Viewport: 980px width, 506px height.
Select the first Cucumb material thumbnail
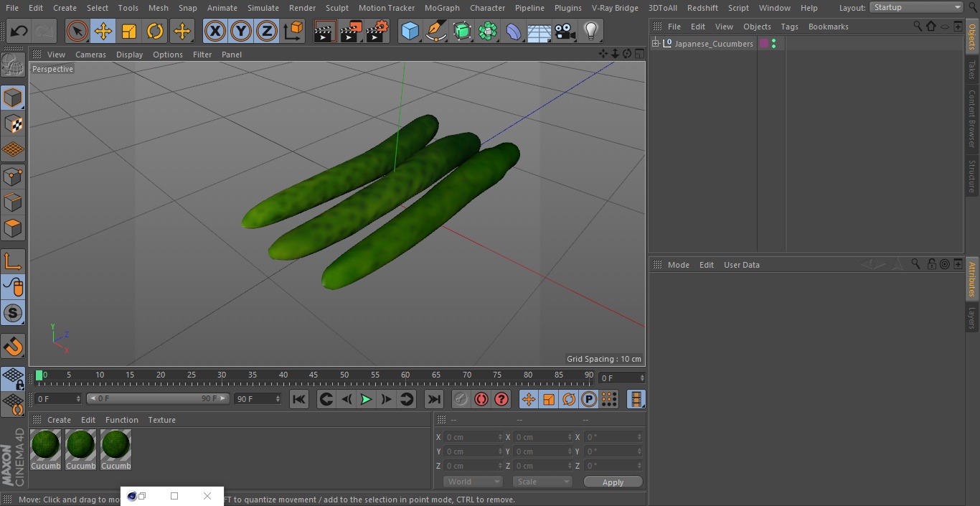45,445
